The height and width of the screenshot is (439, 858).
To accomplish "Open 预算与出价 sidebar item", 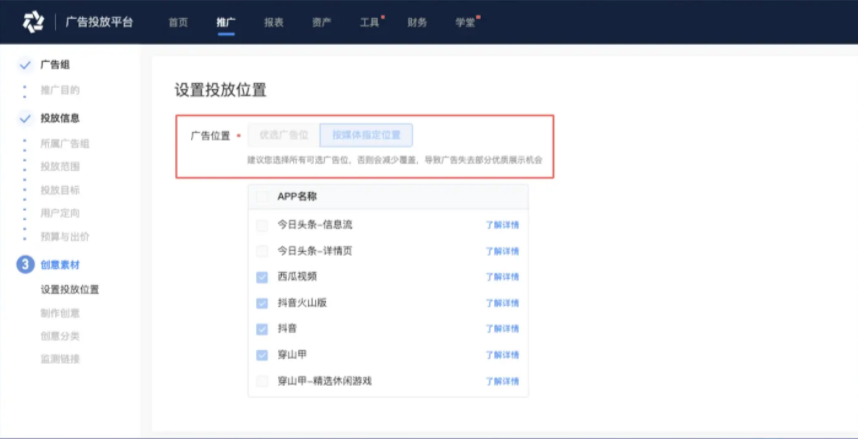I will 65,237.
